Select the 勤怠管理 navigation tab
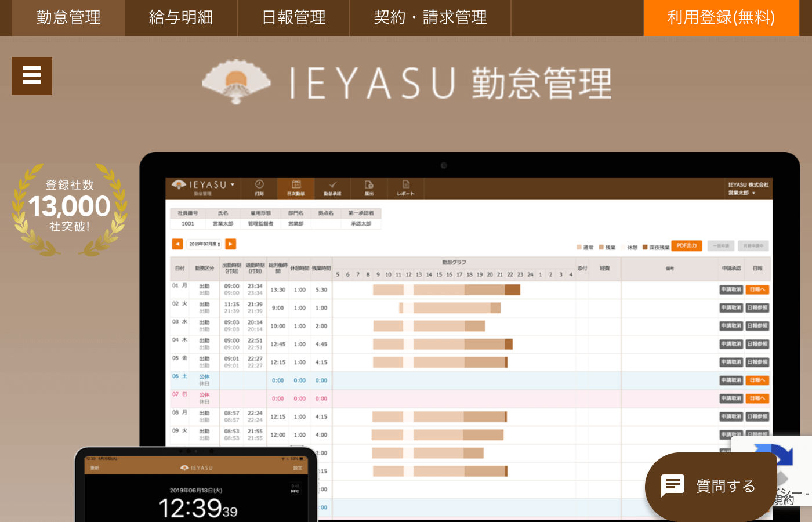 68,18
